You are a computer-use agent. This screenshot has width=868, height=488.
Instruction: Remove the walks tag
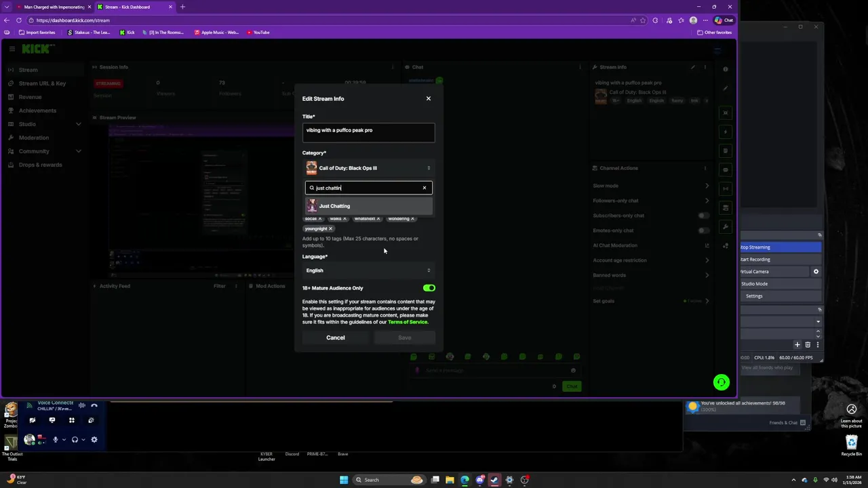tap(344, 219)
